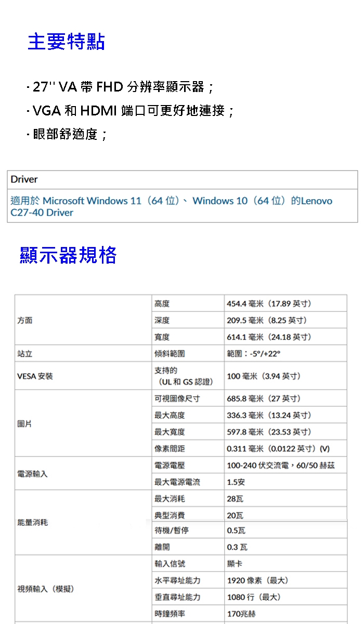Viewport: 364px width, 624px height.
Task: Click the 水平尋址能力 row label
Action: point(177,580)
